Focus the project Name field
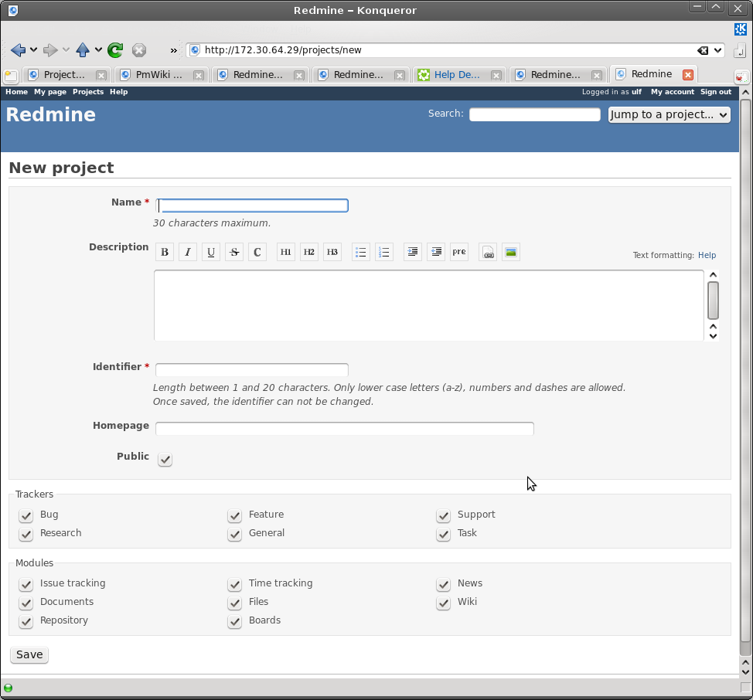753x700 pixels. [252, 206]
